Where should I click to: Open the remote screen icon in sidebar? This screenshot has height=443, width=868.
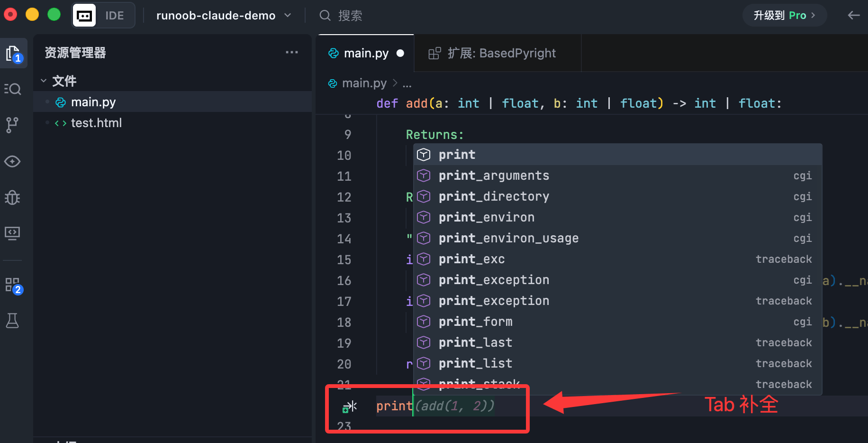(x=12, y=233)
